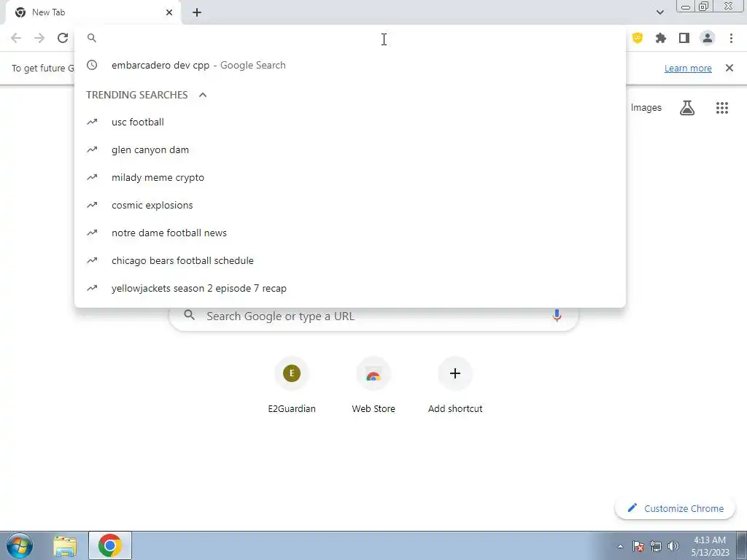Open the yellow shield extension icon
Screen dimensions: 747x560
coord(638,38)
